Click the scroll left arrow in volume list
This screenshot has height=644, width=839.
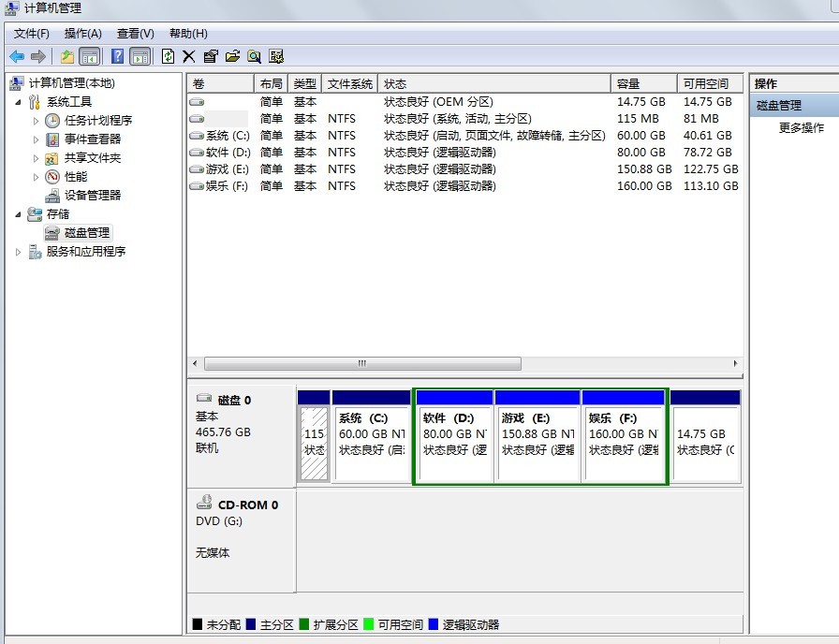click(195, 364)
